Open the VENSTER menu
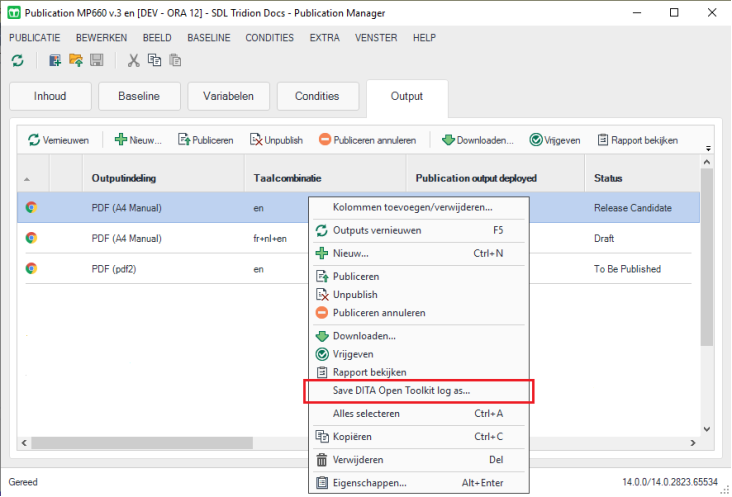The height and width of the screenshot is (497, 732). click(x=376, y=38)
